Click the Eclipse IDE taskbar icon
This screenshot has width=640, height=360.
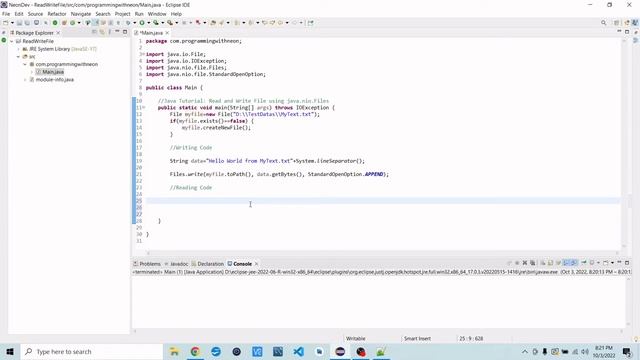point(340,351)
